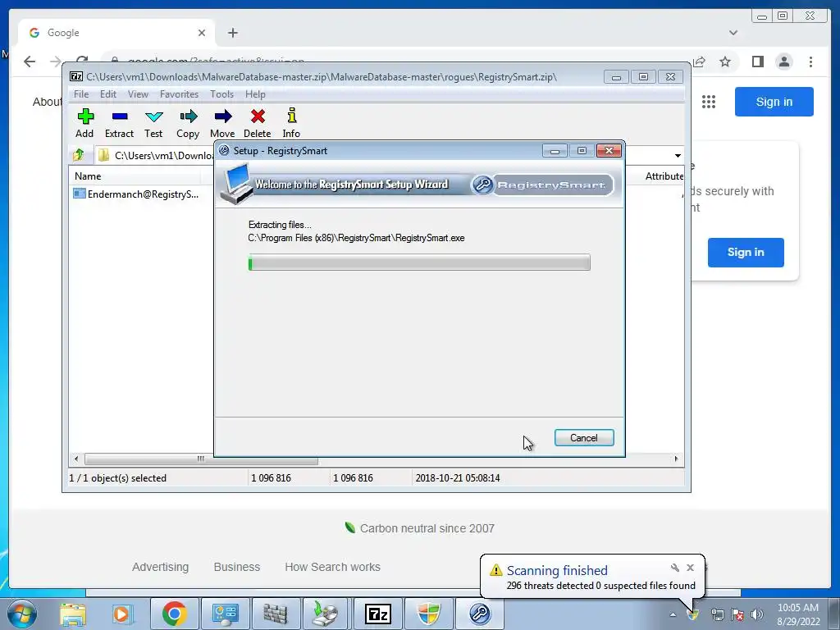Screen dimensions: 840x630
Task: Open notification settings wrench icon
Action: point(675,568)
